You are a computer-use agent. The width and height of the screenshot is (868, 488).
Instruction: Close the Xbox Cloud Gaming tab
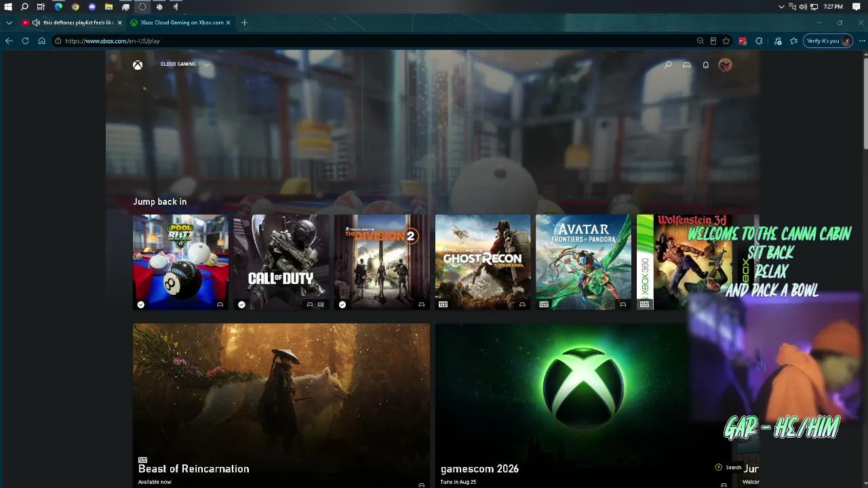[x=228, y=22]
